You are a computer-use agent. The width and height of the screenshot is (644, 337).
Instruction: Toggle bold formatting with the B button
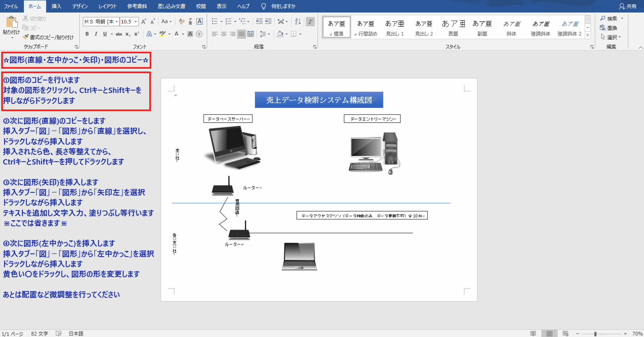point(87,34)
